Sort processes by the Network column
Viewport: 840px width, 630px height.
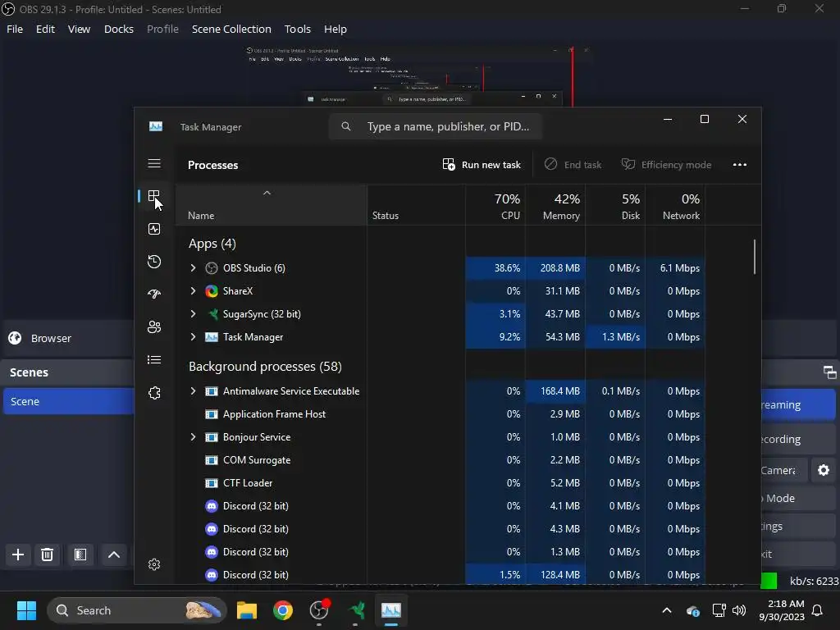click(x=676, y=206)
